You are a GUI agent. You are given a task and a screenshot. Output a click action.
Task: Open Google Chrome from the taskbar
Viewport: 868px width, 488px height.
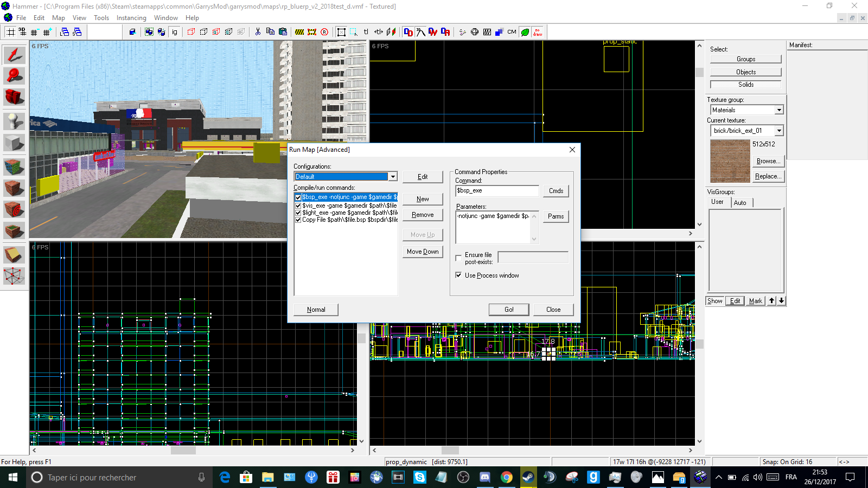pos(506,477)
